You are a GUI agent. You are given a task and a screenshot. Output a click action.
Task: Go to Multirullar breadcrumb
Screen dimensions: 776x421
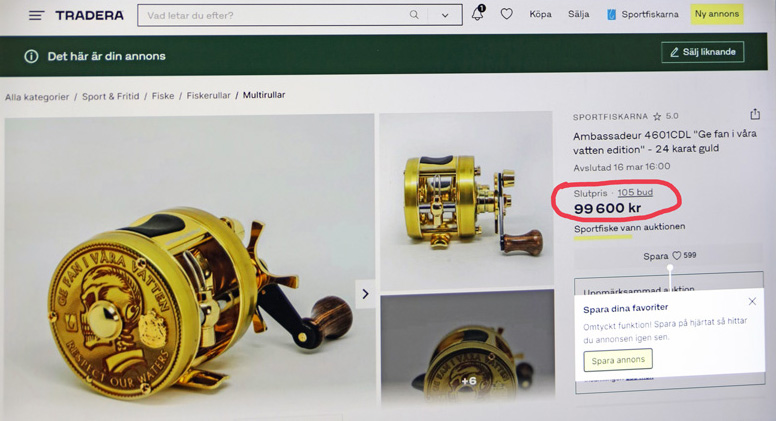click(x=264, y=95)
